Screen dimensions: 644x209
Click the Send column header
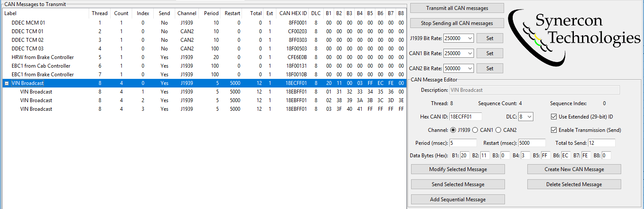click(164, 13)
